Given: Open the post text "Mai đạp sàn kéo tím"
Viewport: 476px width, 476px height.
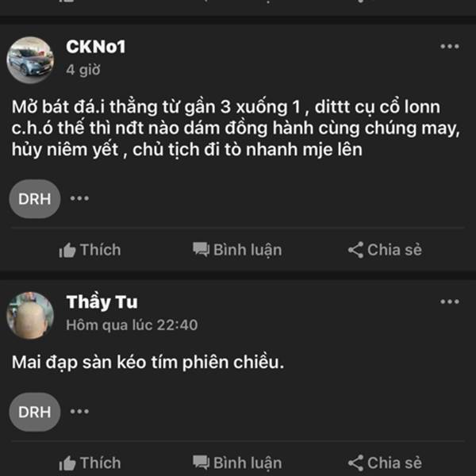Looking at the screenshot, I should pyautogui.click(x=148, y=362).
